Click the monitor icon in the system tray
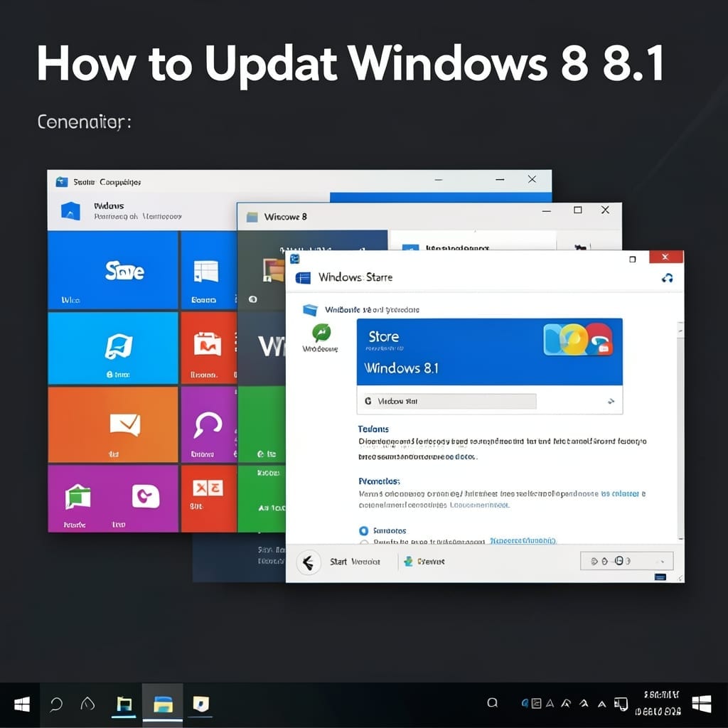 click(x=621, y=704)
